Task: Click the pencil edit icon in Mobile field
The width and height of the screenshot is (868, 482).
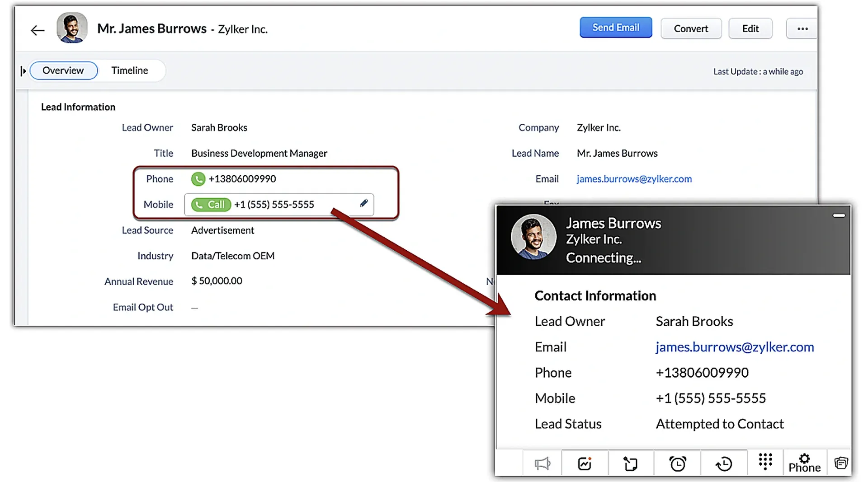Action: pos(364,203)
